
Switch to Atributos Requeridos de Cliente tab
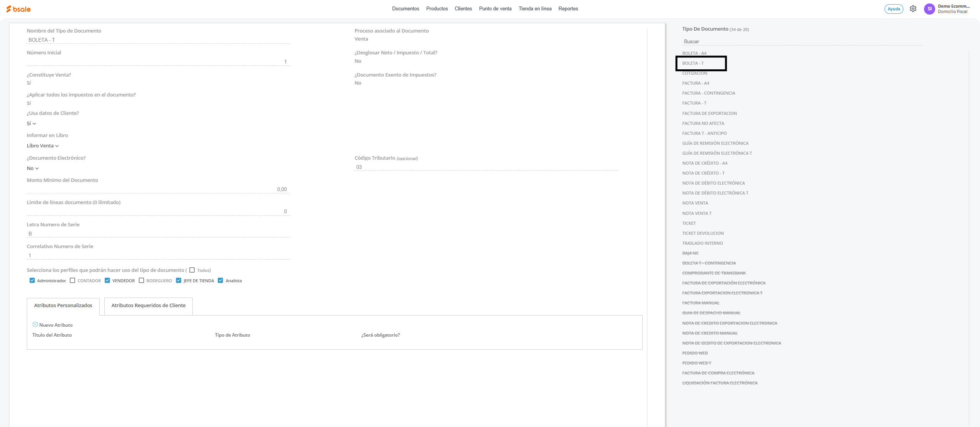pyautogui.click(x=148, y=305)
